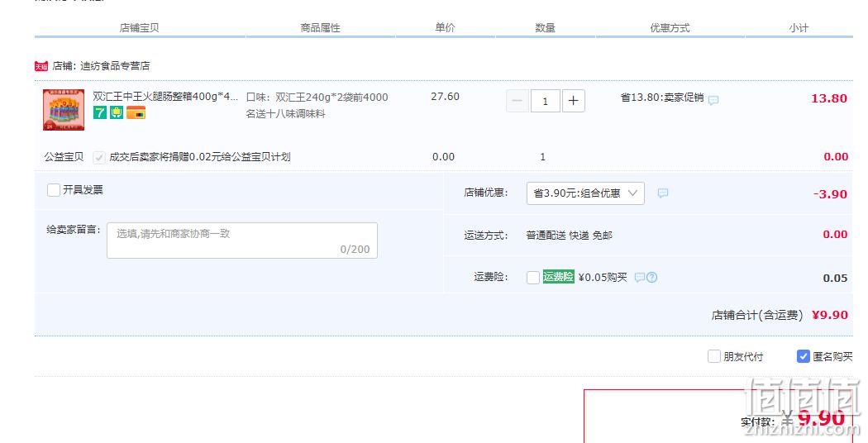The width and height of the screenshot is (868, 443).
Task: Click the ¥0.05购买 insurance price text
Action: (x=603, y=277)
